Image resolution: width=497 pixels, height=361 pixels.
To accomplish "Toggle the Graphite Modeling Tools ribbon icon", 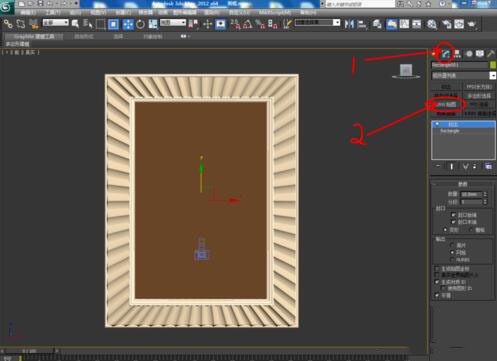I will coord(392,24).
